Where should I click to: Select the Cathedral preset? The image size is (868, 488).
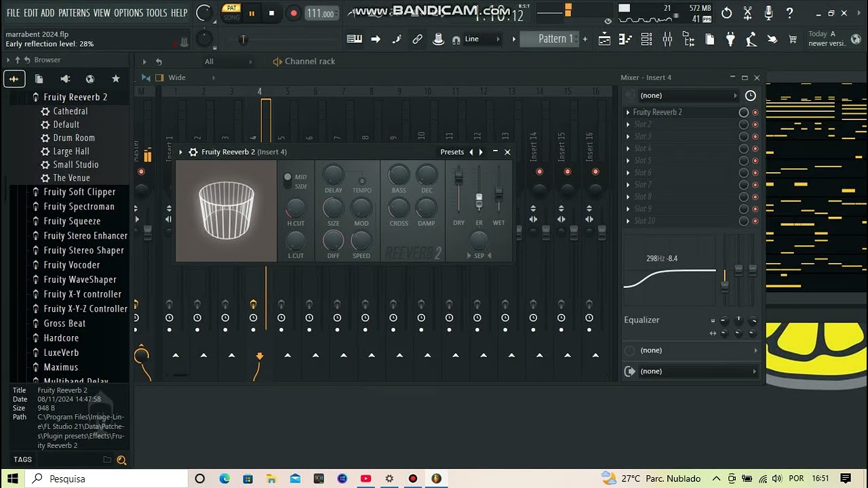[x=71, y=111]
